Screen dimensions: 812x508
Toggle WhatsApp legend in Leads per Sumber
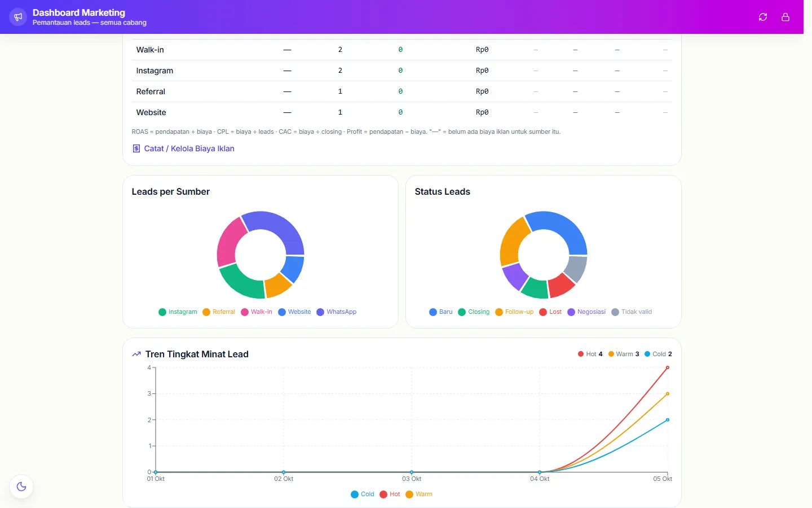(x=337, y=312)
